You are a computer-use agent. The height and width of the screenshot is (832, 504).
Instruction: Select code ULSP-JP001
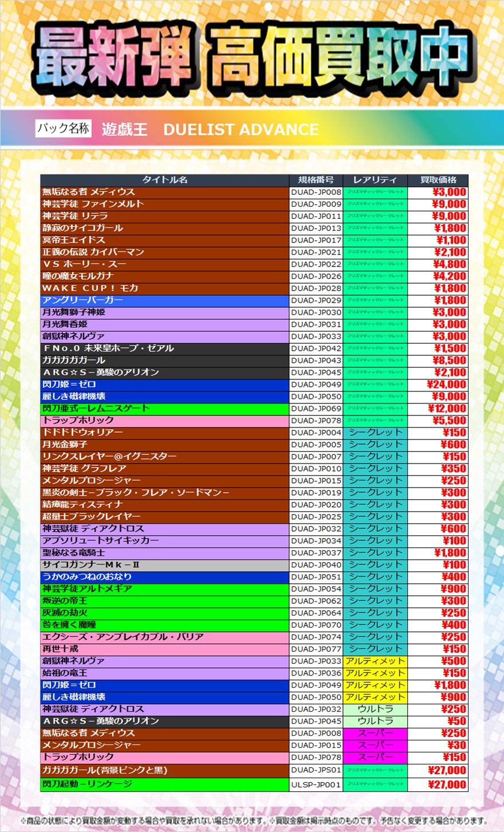tap(316, 785)
